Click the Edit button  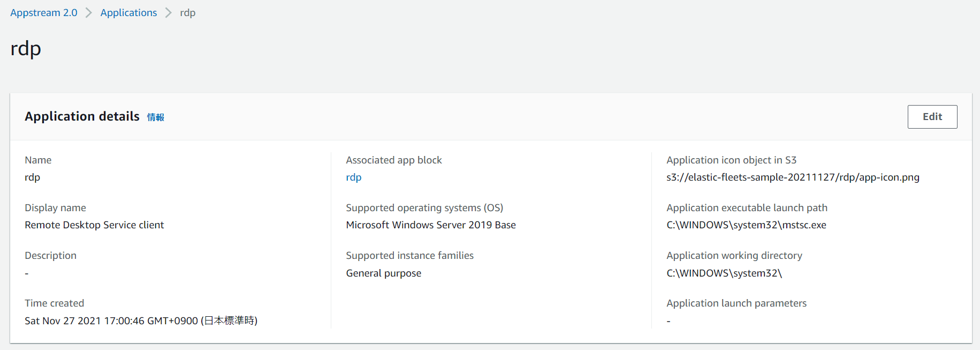(x=932, y=116)
